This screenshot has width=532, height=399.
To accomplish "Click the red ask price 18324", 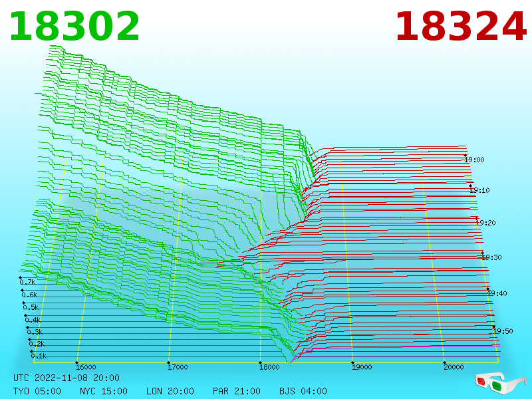I will [461, 27].
